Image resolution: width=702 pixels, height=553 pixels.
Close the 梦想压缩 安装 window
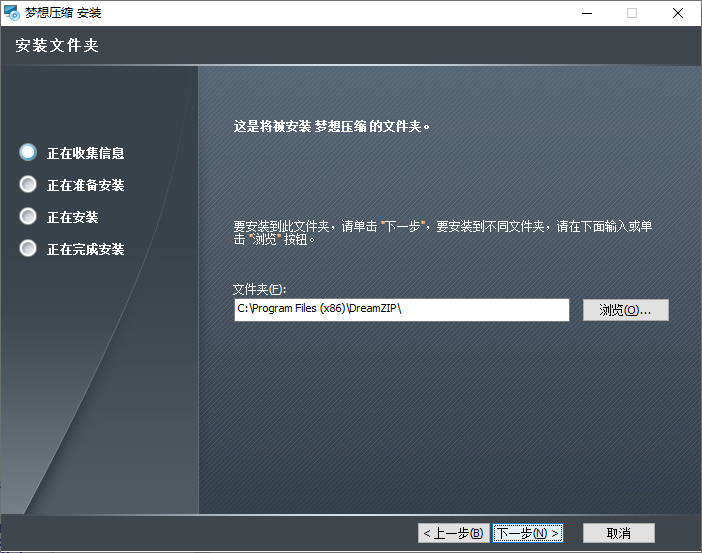[x=678, y=13]
